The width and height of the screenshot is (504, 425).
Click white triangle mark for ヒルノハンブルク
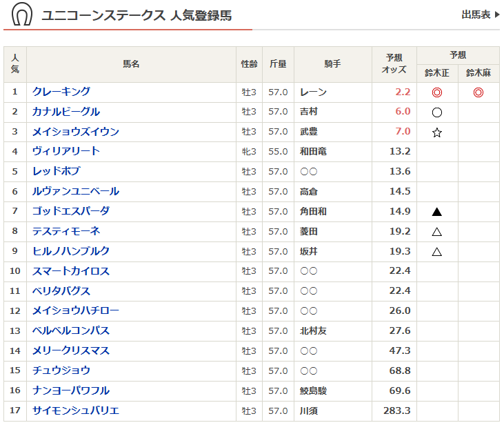(x=437, y=252)
